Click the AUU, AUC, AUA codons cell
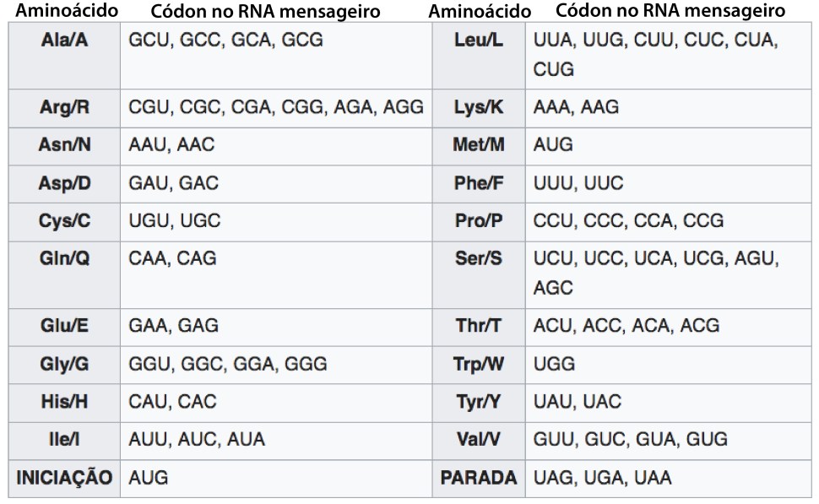This screenshot has width=819, height=504. (x=197, y=440)
